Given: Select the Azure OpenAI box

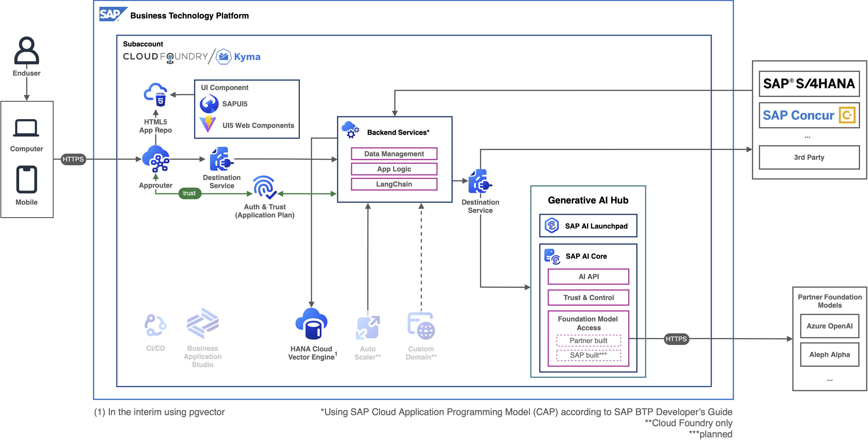Looking at the screenshot, I should pos(830,326).
